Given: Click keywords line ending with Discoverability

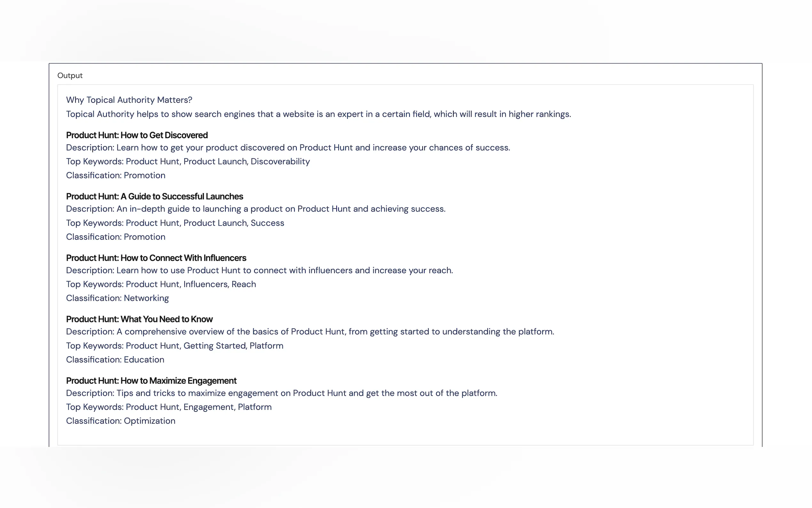Looking at the screenshot, I should pyautogui.click(x=188, y=162).
